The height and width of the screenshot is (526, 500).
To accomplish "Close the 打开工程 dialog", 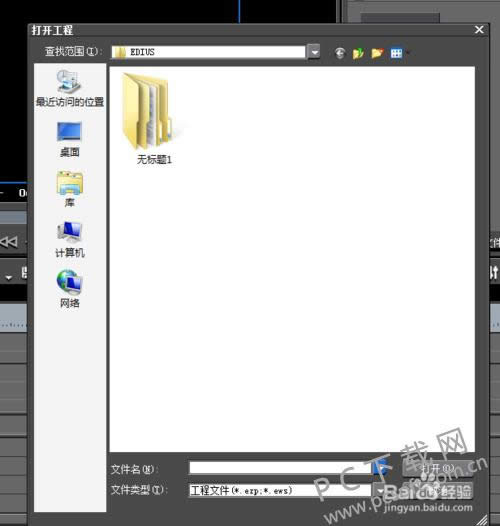I will click(x=479, y=30).
